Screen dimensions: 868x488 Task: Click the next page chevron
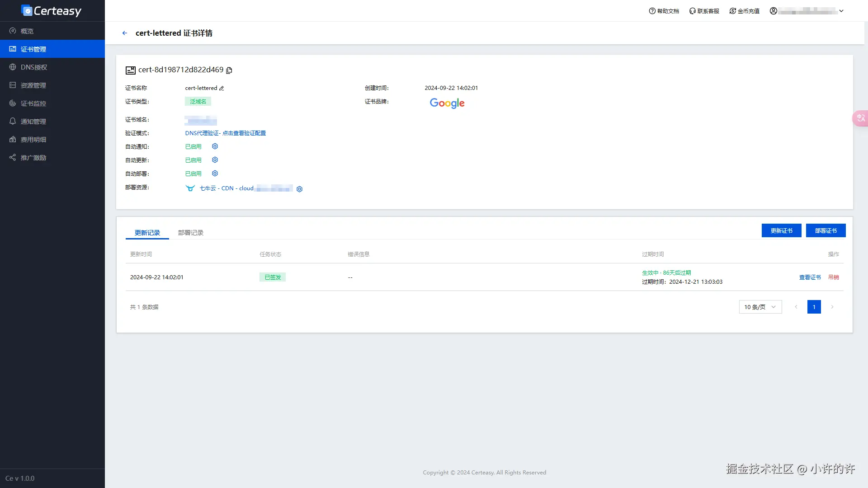pyautogui.click(x=832, y=307)
